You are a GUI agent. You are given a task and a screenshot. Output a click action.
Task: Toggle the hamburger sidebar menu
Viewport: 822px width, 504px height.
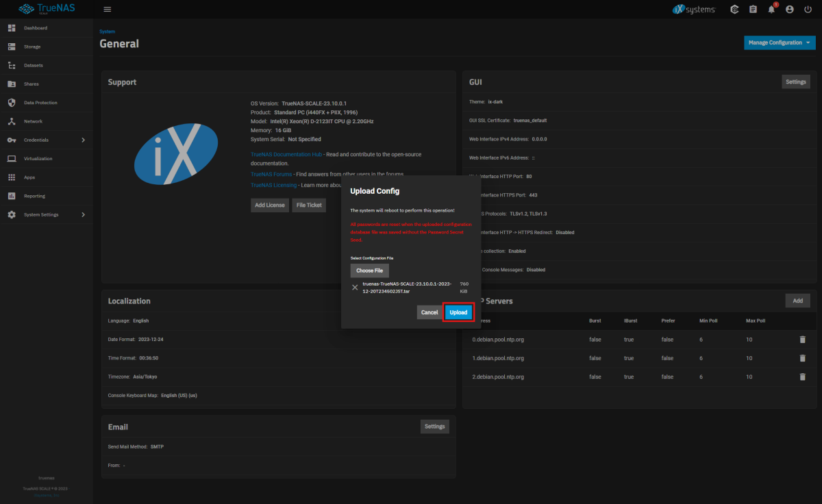click(107, 10)
